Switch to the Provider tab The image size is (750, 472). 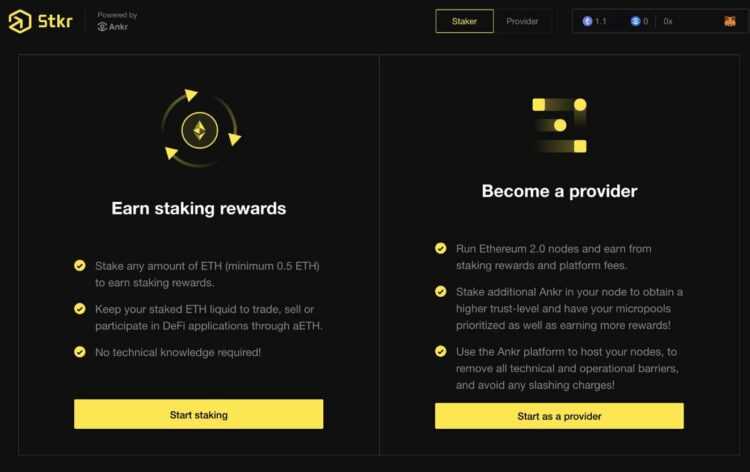[522, 21]
